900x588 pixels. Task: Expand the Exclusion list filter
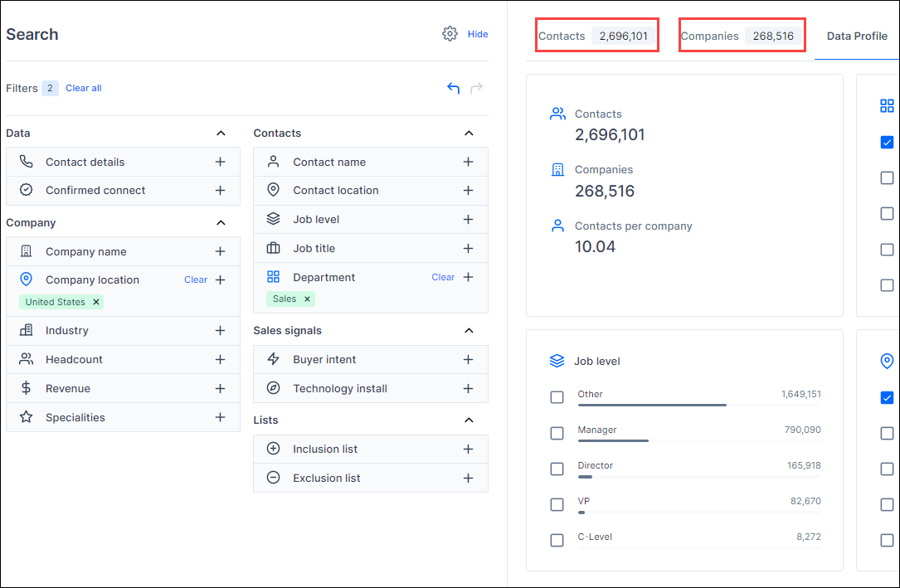click(468, 478)
